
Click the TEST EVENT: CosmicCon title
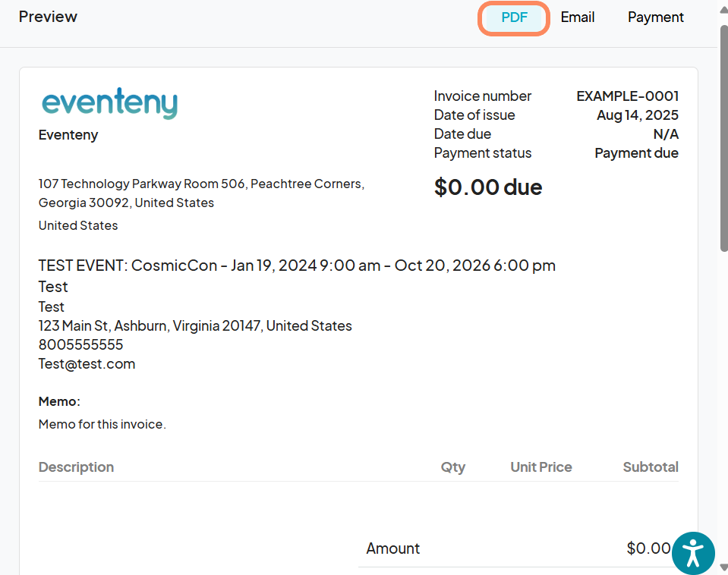[x=297, y=266]
